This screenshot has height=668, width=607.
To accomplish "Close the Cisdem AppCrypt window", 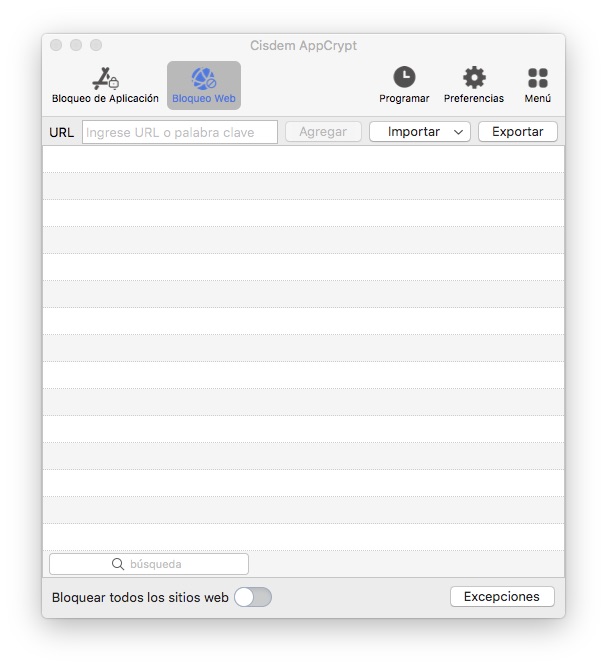I will pos(56,45).
